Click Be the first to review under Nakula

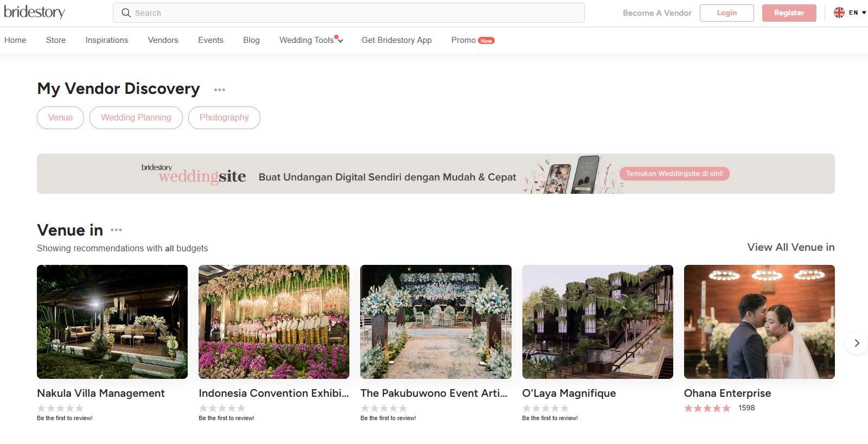(65, 418)
